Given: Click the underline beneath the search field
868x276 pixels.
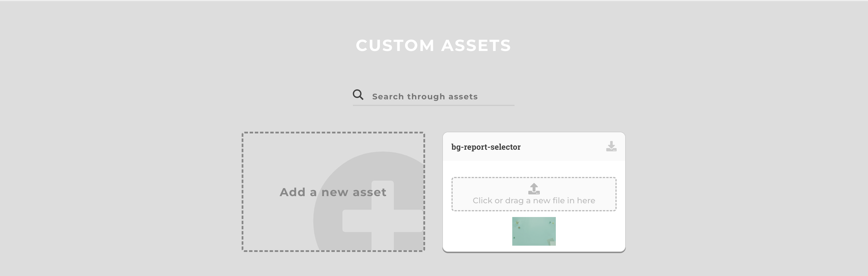Looking at the screenshot, I should pos(433,105).
